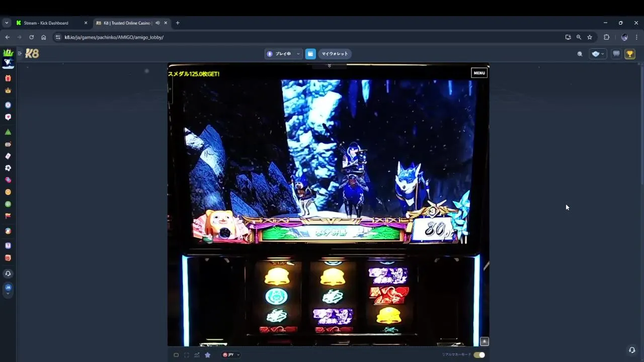Expand the JA language selector in sidebar
This screenshot has height=362, width=644.
8,290
